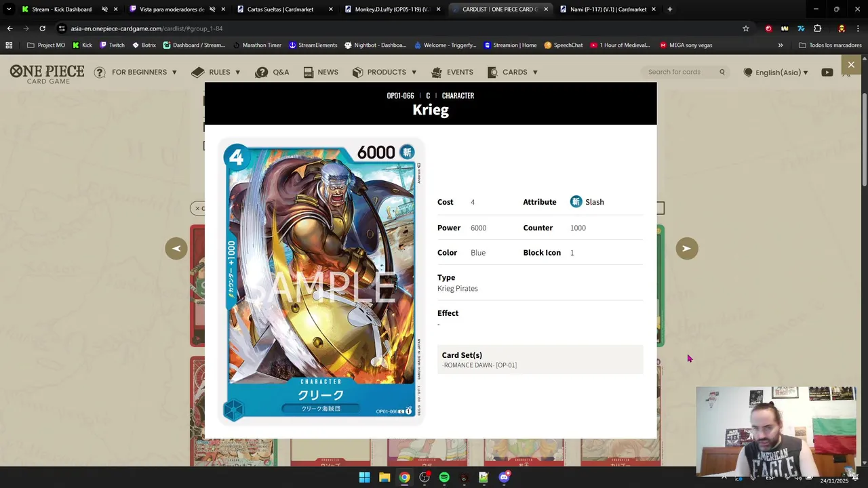Screen dimensions: 868x488
Task: Open the Todos los marcadores folder
Action: [x=830, y=45]
